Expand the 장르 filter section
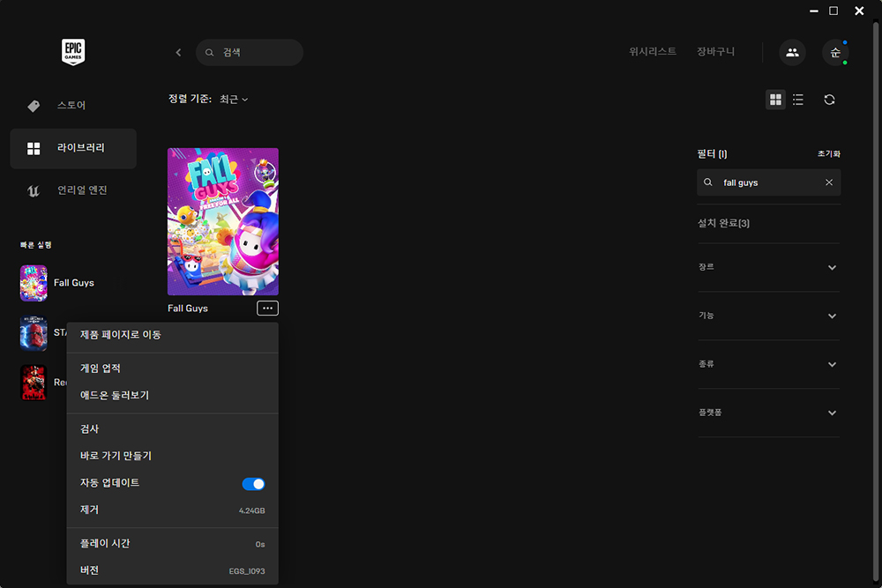Viewport: 882px width, 588px height. tap(768, 268)
